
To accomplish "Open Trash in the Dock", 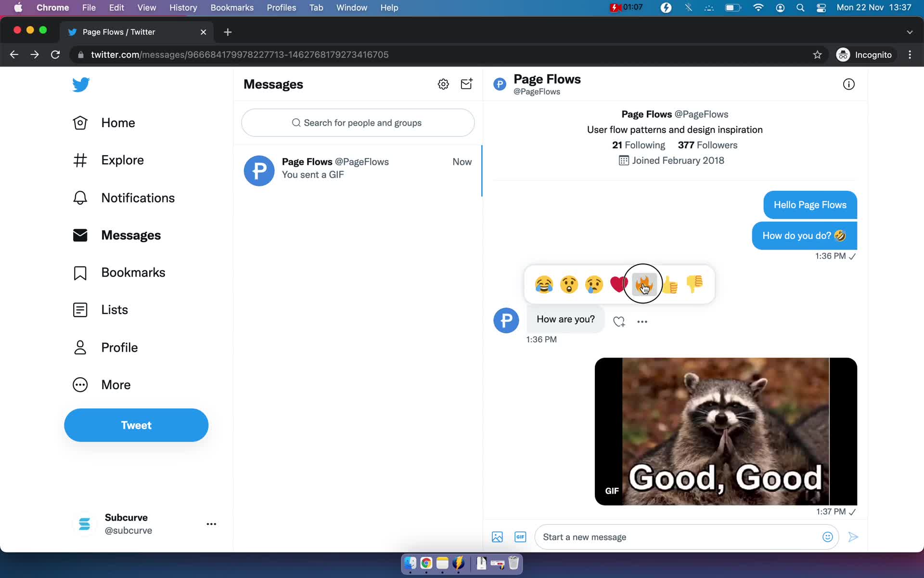I will coord(513,563).
